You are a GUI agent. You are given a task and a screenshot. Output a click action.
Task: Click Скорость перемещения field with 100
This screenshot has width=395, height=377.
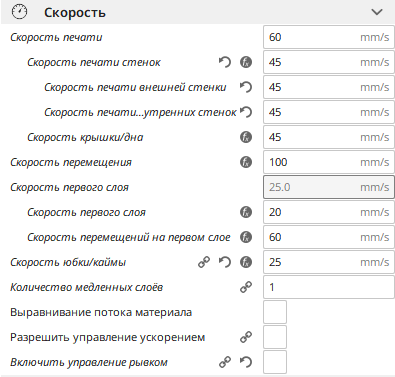[x=329, y=162]
